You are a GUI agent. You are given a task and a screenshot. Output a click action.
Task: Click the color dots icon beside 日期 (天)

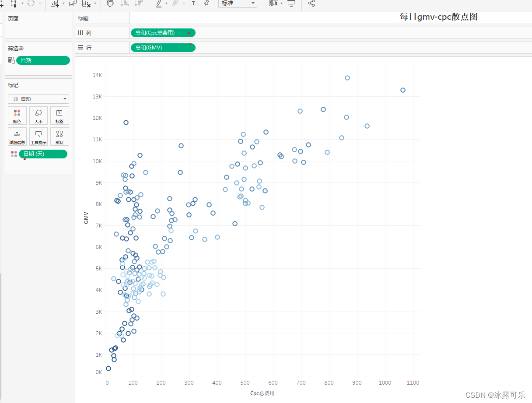click(14, 154)
